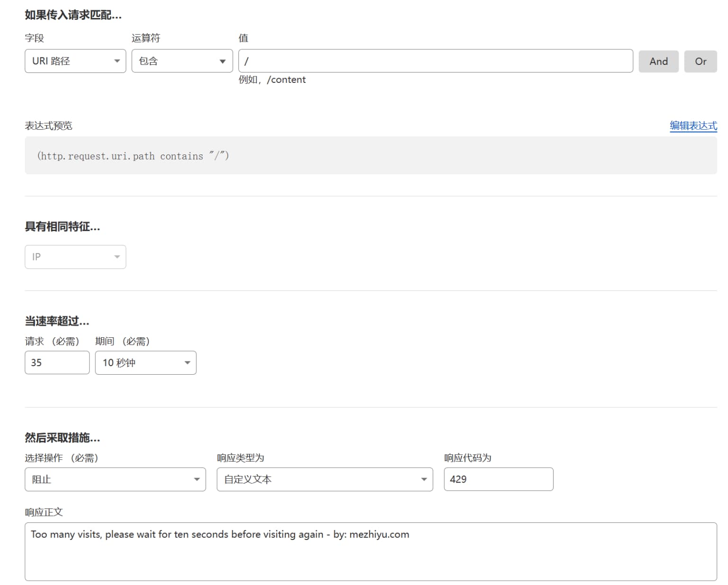Image resolution: width=728 pixels, height=585 pixels.
Task: Click the Or button
Action: tap(700, 61)
